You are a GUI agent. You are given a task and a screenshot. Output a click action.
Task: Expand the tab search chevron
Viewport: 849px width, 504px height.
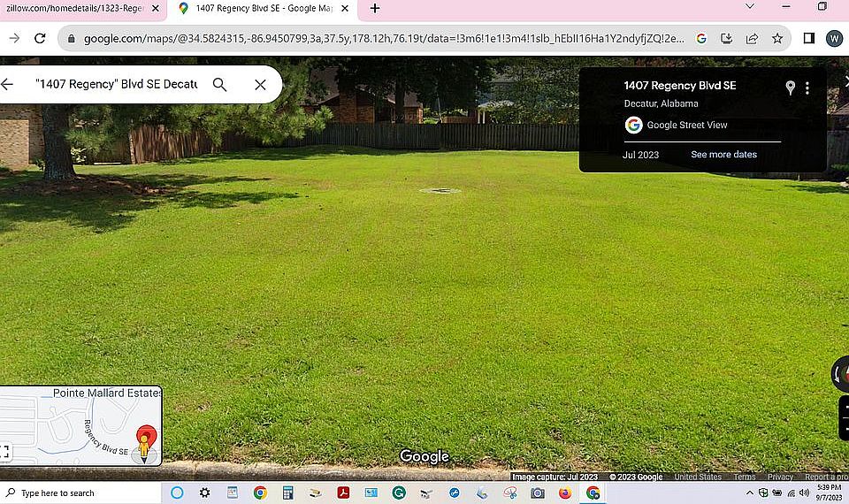(x=750, y=7)
